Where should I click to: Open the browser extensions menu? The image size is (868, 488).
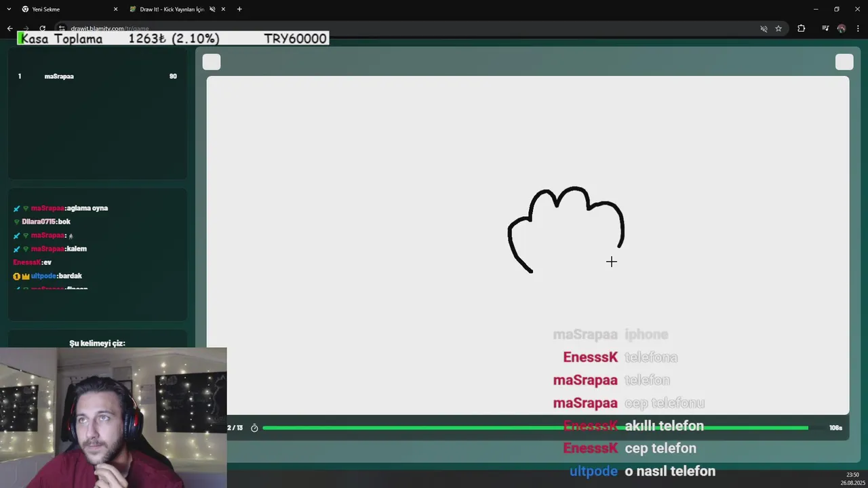pos(802,28)
